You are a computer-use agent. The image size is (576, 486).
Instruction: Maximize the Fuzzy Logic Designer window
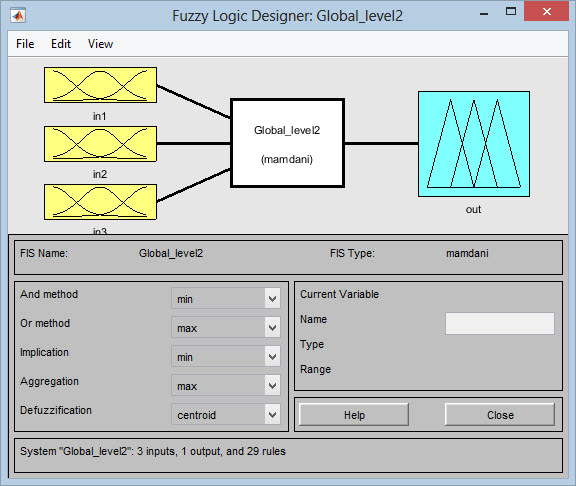511,11
